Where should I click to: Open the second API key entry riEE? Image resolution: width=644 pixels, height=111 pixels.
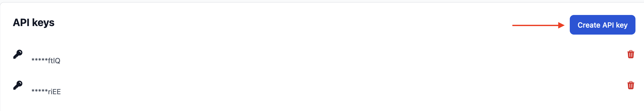[x=46, y=92]
